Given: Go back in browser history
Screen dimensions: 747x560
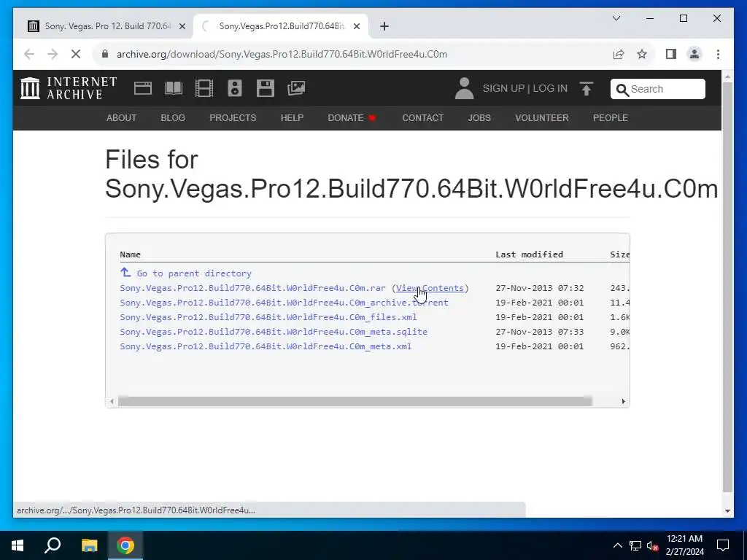Looking at the screenshot, I should point(29,54).
